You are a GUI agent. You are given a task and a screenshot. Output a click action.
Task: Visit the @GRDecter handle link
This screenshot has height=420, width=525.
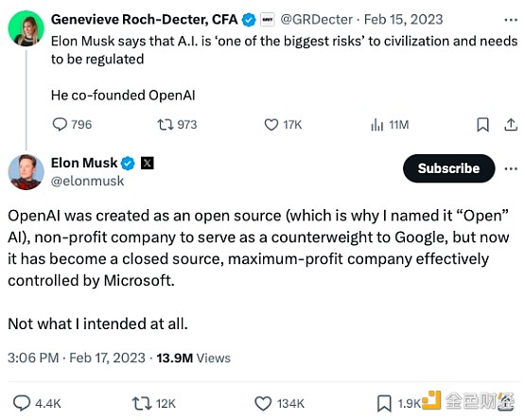click(316, 20)
